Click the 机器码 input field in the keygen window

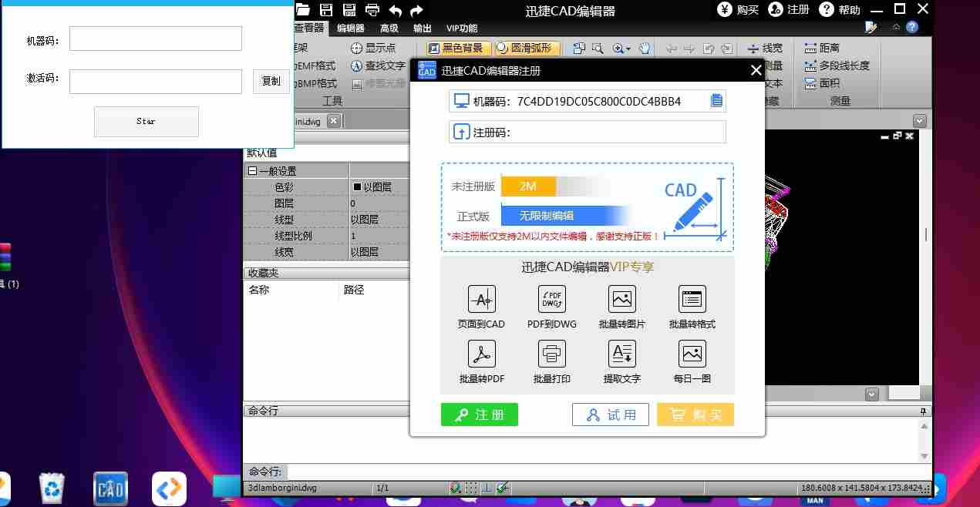click(156, 39)
